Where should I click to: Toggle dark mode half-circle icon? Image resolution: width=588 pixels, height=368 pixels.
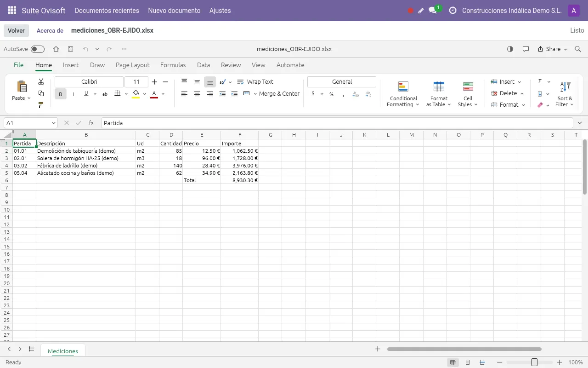pos(510,49)
